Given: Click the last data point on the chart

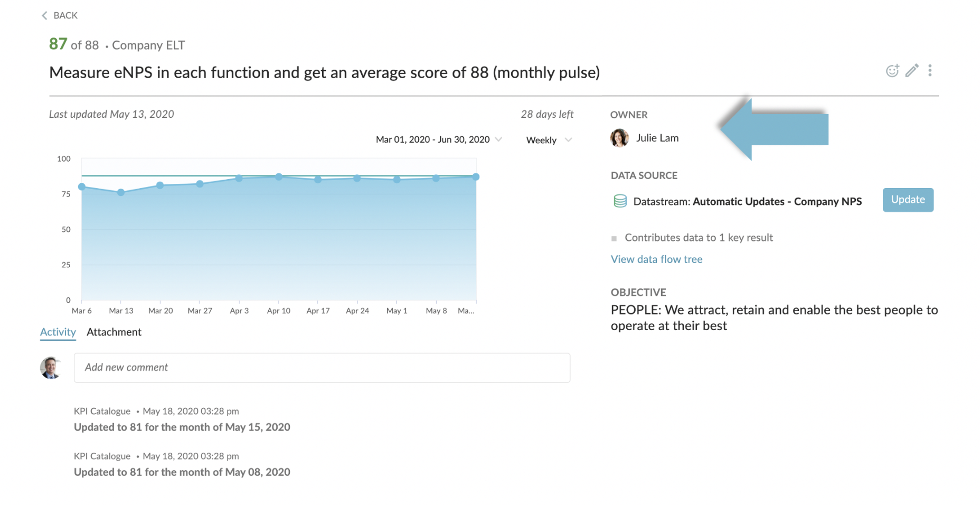Looking at the screenshot, I should (x=476, y=177).
